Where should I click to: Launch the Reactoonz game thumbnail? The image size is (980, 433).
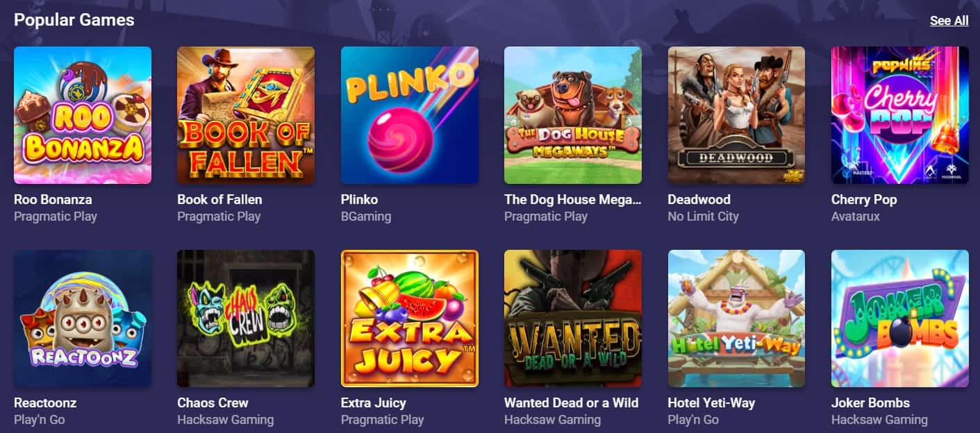click(x=83, y=319)
